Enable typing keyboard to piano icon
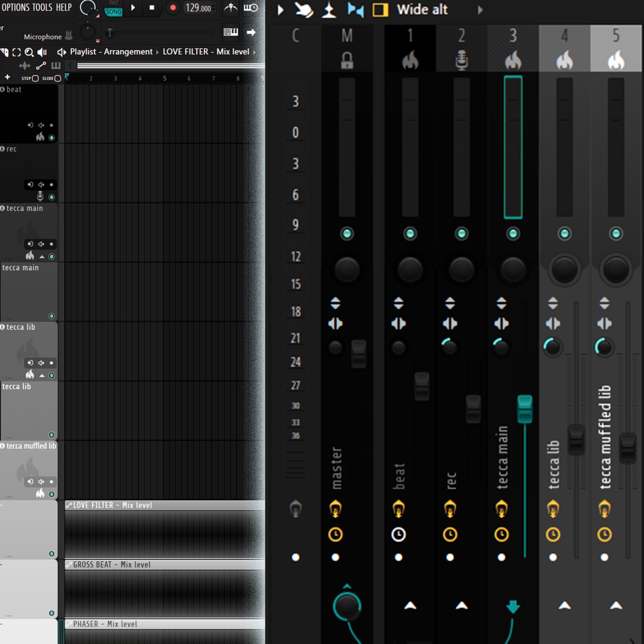Screen dimensions: 644x644 [x=231, y=32]
